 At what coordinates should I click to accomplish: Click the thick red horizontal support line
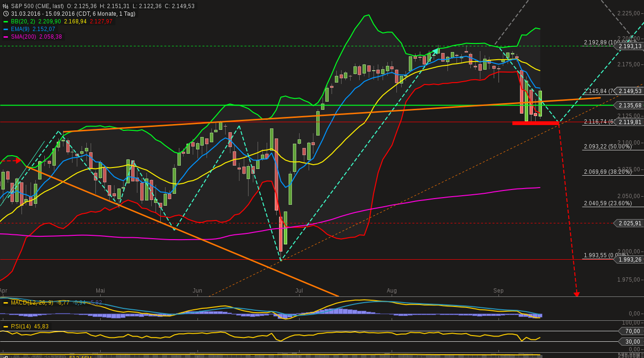pyautogui.click(x=535, y=123)
